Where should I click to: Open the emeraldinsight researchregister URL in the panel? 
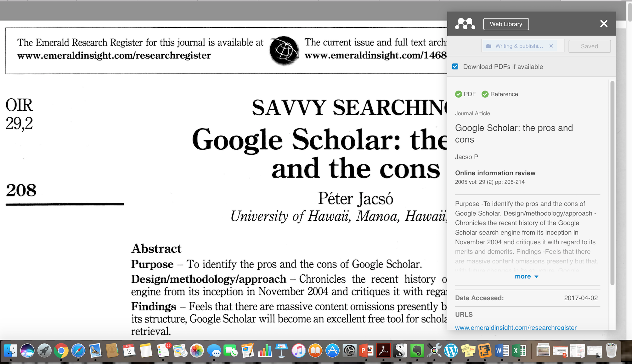click(516, 327)
